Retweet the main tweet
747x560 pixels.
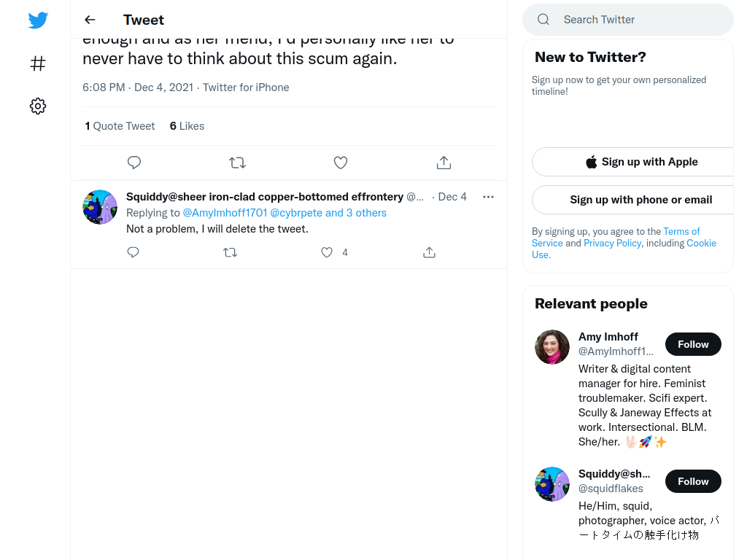click(x=237, y=163)
